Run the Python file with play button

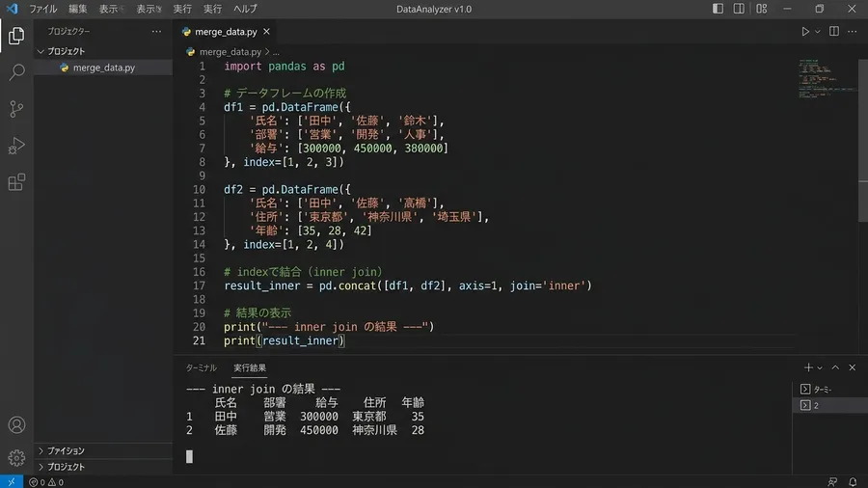[x=805, y=32]
